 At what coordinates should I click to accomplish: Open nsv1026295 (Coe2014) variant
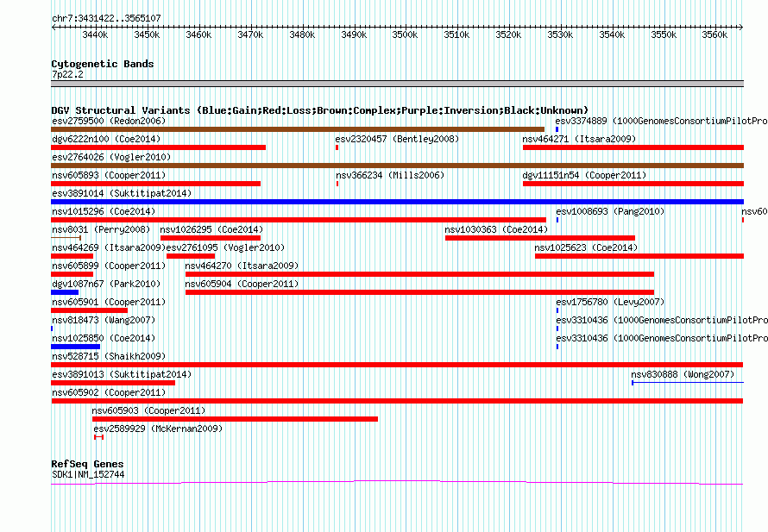[x=211, y=229]
